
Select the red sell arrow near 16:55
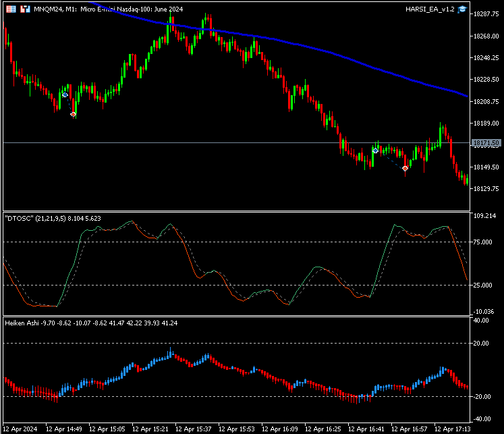[x=405, y=168]
